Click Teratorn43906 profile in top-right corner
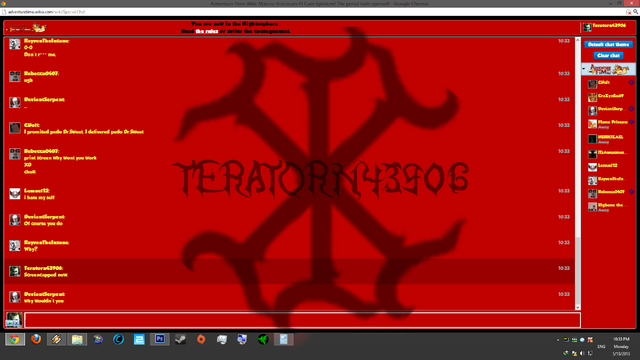Image resolution: width=640 pixels, height=360 pixels. [604, 27]
